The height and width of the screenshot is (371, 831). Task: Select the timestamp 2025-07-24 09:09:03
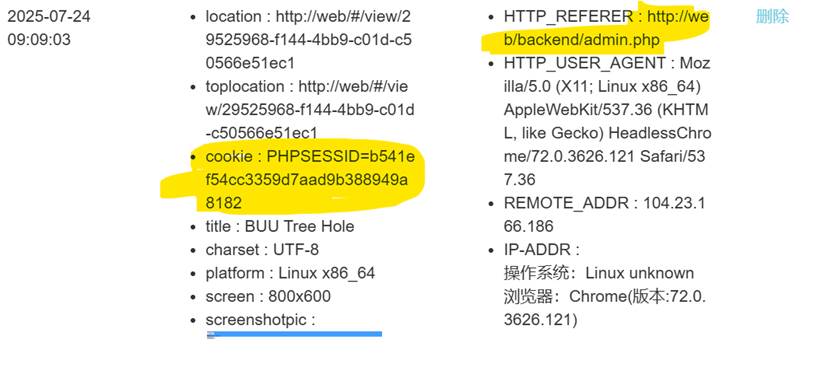click(x=49, y=28)
